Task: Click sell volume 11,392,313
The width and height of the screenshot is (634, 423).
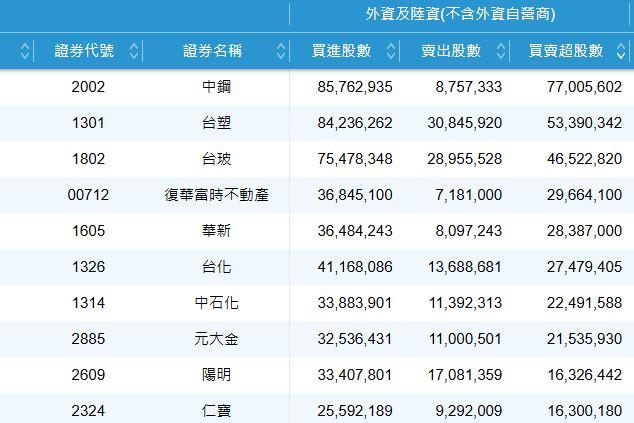Action: click(465, 303)
